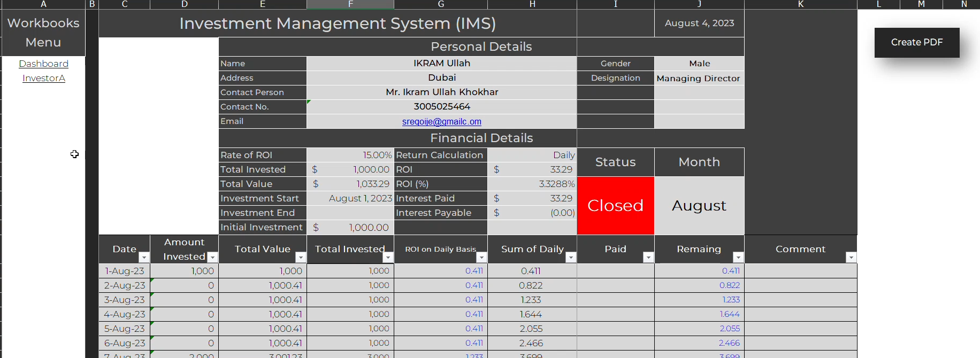Open the Amount Invested filter dropdown

click(212, 258)
